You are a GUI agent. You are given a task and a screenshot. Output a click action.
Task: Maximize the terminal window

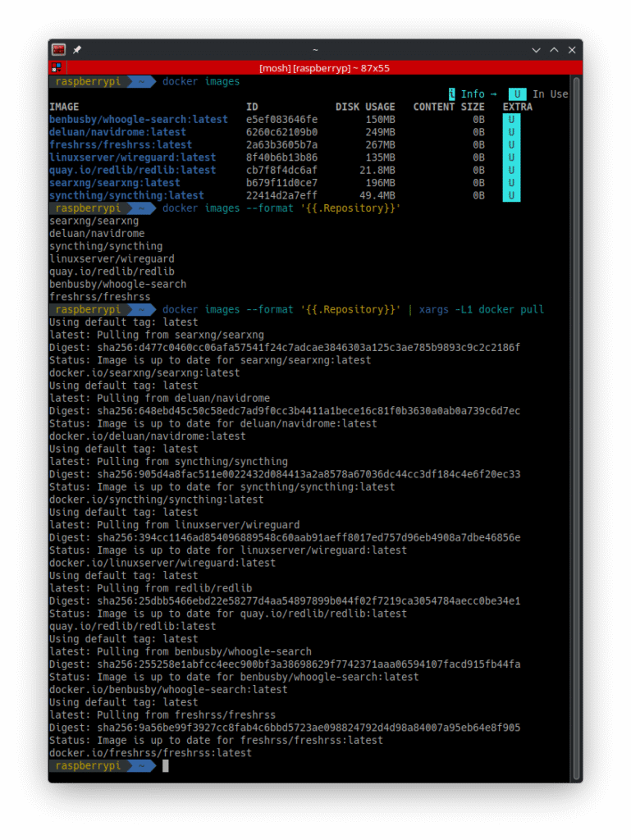coord(553,50)
